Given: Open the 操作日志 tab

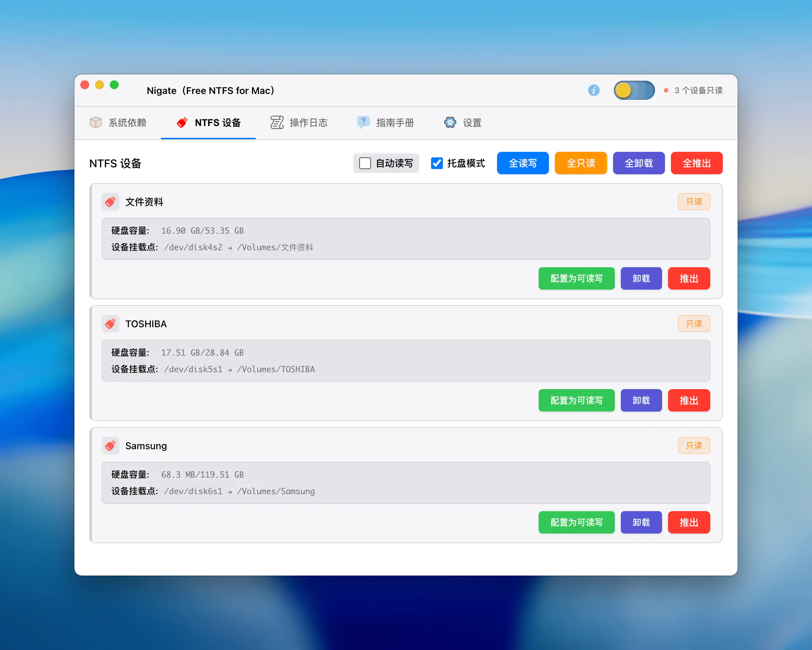Looking at the screenshot, I should [x=308, y=122].
